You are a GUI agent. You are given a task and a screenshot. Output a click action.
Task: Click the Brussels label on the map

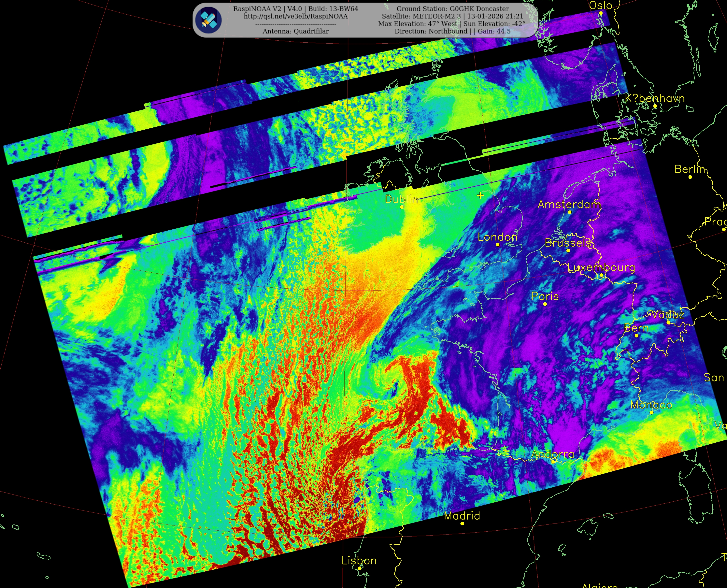pyautogui.click(x=568, y=243)
